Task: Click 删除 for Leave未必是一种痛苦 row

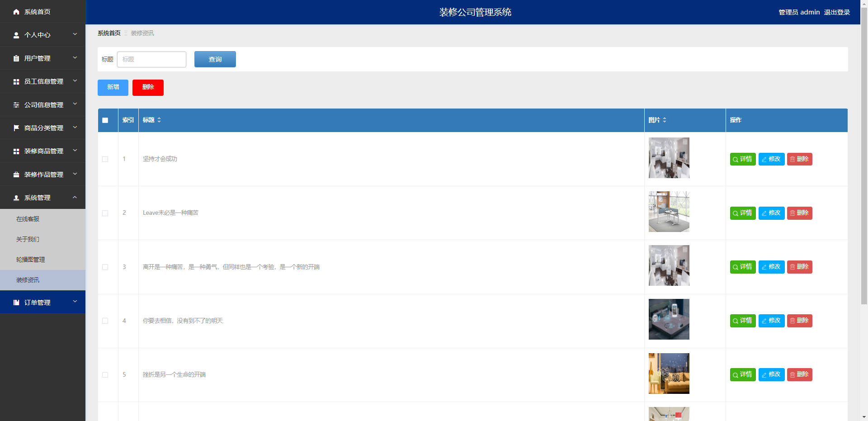Action: 799,213
